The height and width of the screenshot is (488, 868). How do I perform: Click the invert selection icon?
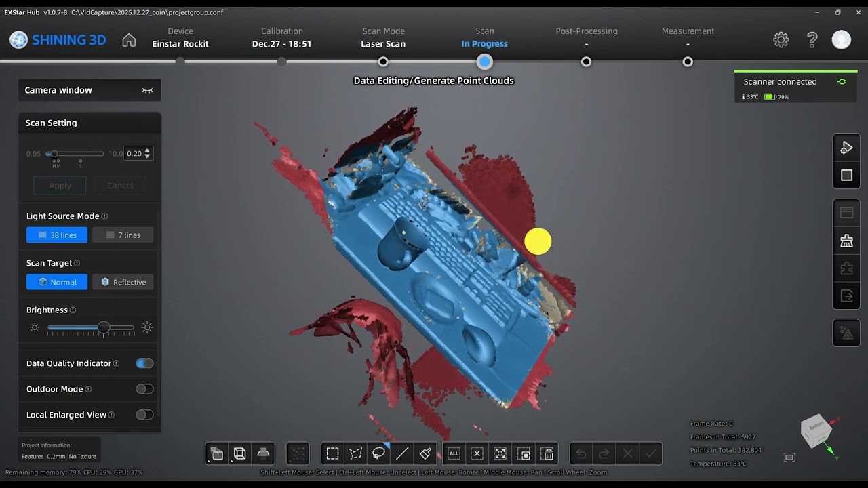tap(524, 453)
